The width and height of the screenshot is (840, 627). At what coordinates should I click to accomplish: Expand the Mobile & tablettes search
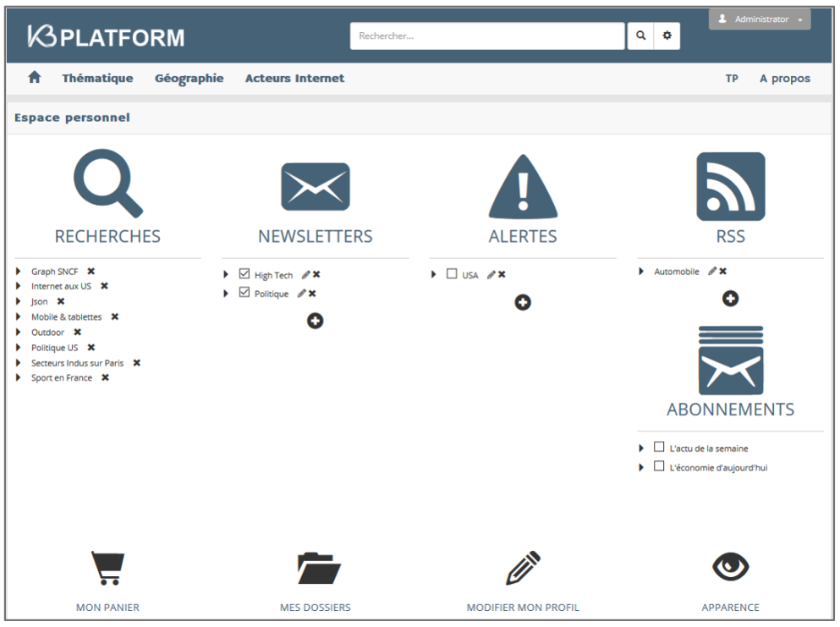[19, 317]
